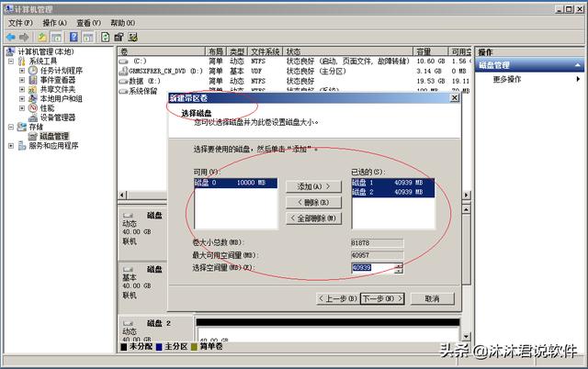Click the green Refresh toolbar icon
588x369 pixels.
[106, 37]
